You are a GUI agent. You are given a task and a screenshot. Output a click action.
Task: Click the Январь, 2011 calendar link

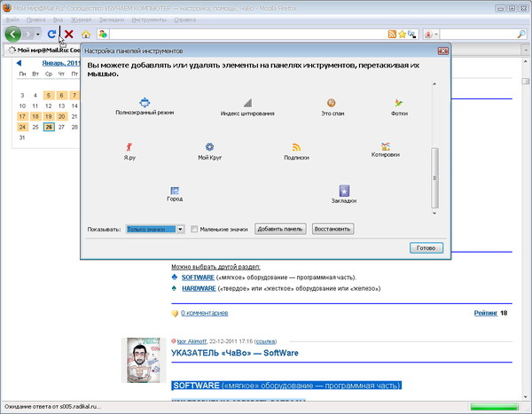click(x=61, y=63)
